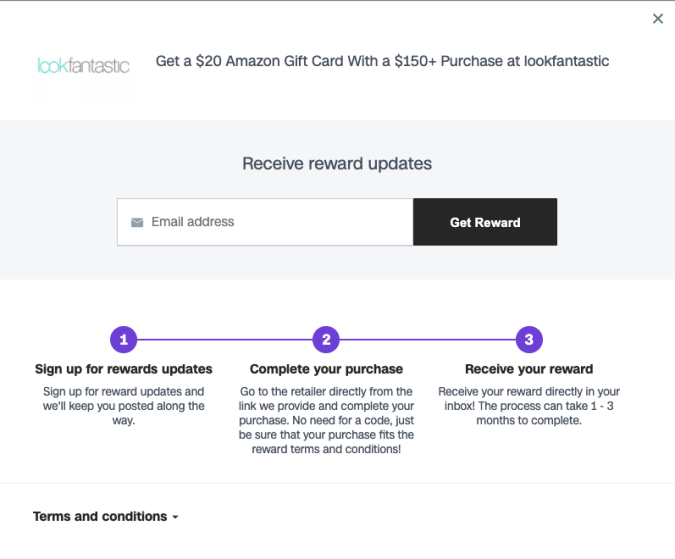
Task: Click the sign-up step description text
Action: 123,406
